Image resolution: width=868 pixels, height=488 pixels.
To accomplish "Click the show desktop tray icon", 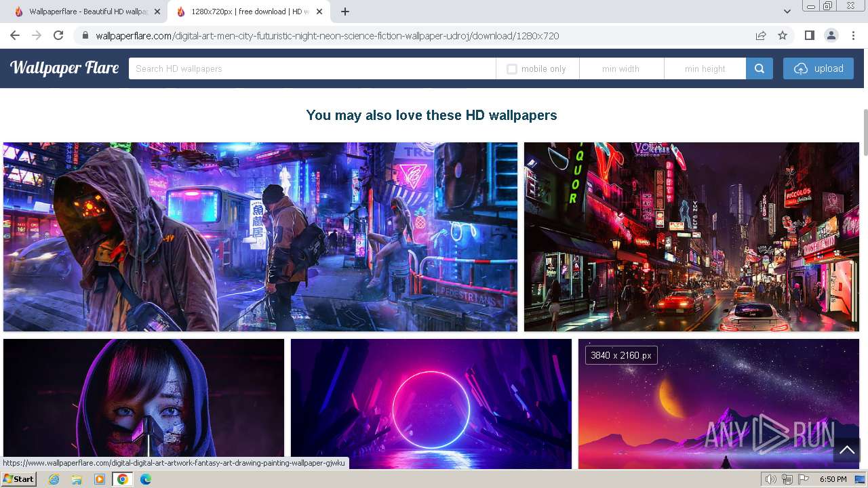I will (x=860, y=479).
